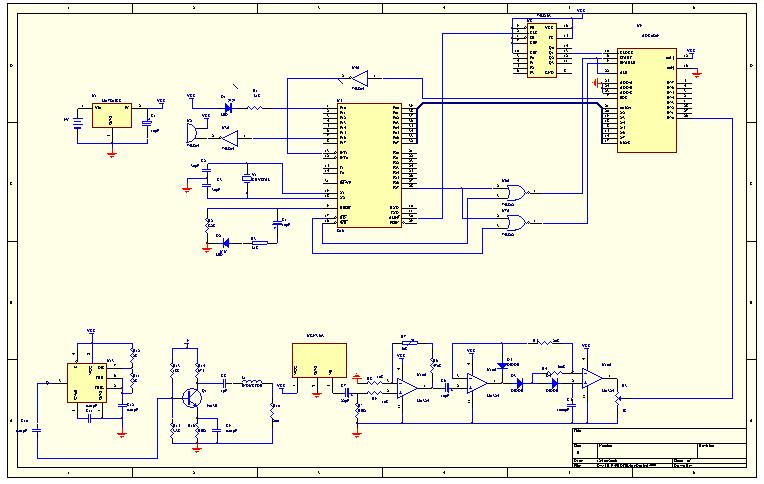764x484 pixels.
Task: Click the last op-amp comparator before the potentiometer
Action: [x=592, y=378]
